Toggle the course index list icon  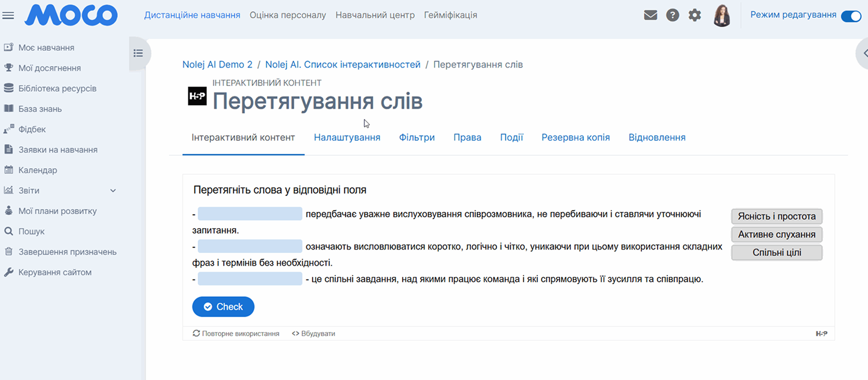coord(138,54)
